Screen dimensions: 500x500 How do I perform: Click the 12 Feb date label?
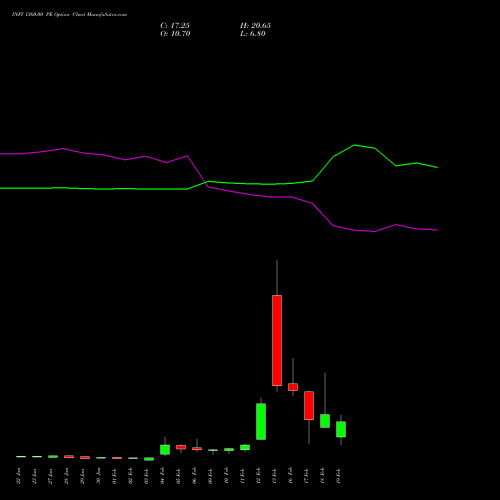coord(258,476)
